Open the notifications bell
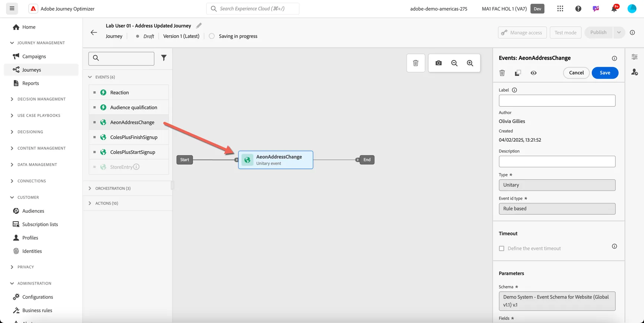The image size is (644, 323). coord(614,9)
